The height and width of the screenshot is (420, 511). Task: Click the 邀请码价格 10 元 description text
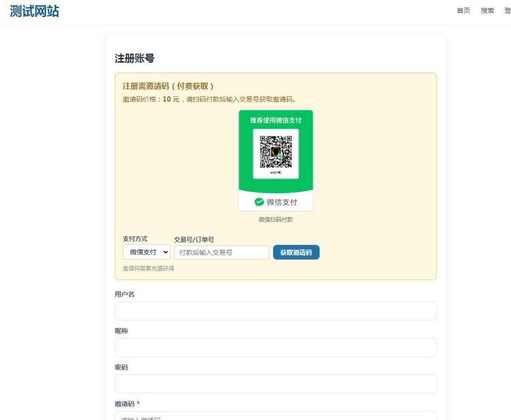(209, 99)
